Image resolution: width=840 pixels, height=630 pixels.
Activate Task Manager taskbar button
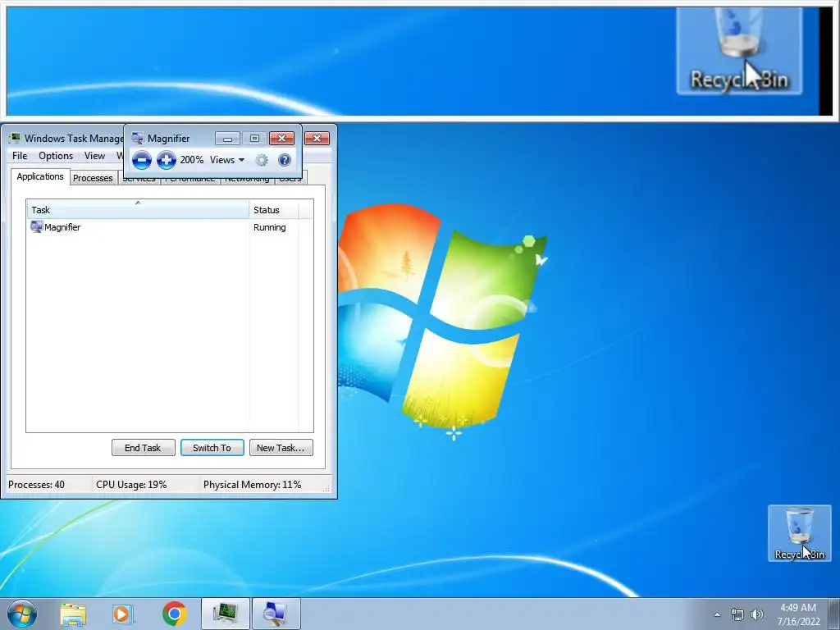click(x=226, y=614)
